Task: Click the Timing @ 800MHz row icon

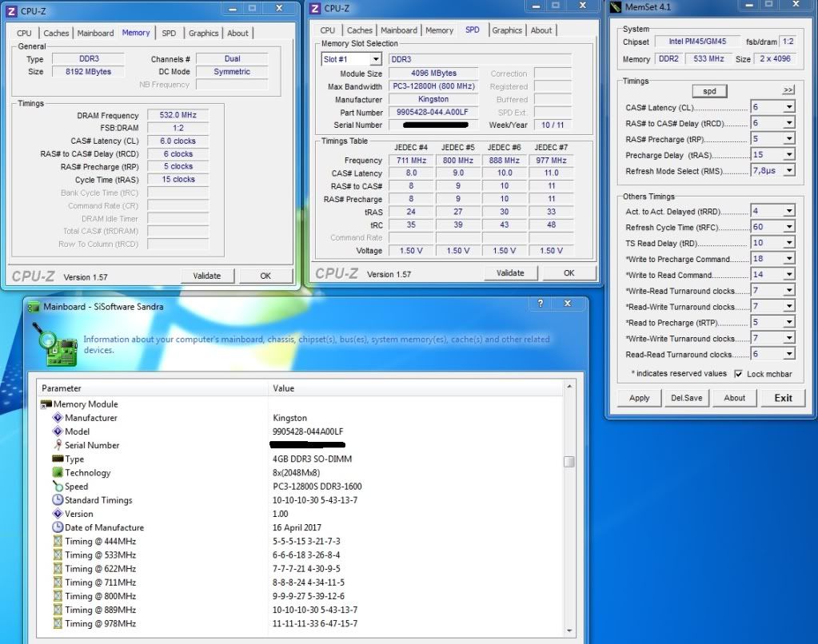Action: pyautogui.click(x=58, y=596)
